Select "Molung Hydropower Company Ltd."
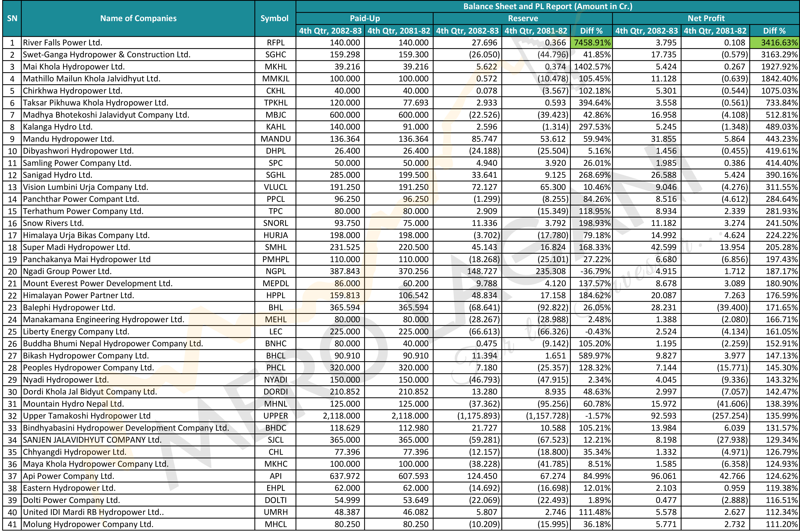This screenshot has height=532, width=800. [x=88, y=524]
